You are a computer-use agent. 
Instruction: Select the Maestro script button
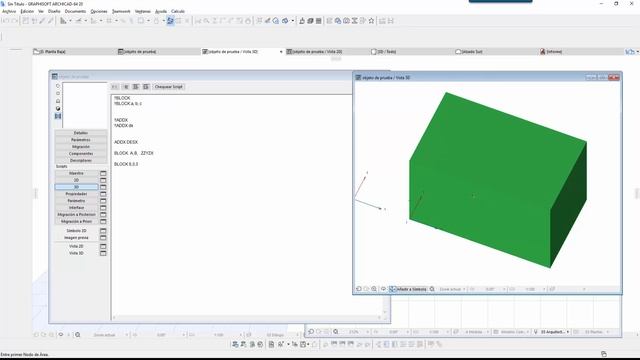[76, 173]
